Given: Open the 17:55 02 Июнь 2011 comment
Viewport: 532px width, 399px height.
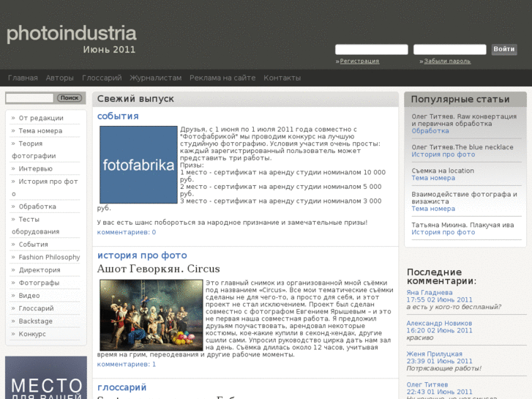Looking at the screenshot, I should pyautogui.click(x=439, y=300).
